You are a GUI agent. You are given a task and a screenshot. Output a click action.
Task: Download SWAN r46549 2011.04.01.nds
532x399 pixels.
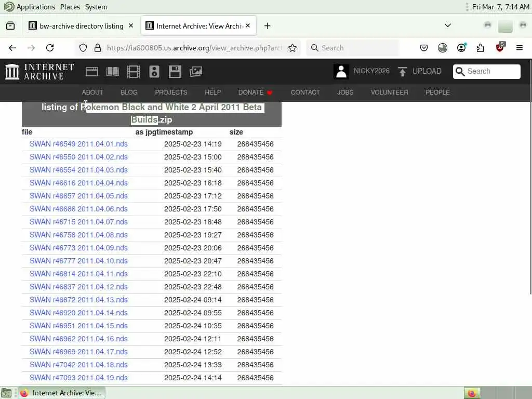[78, 144]
